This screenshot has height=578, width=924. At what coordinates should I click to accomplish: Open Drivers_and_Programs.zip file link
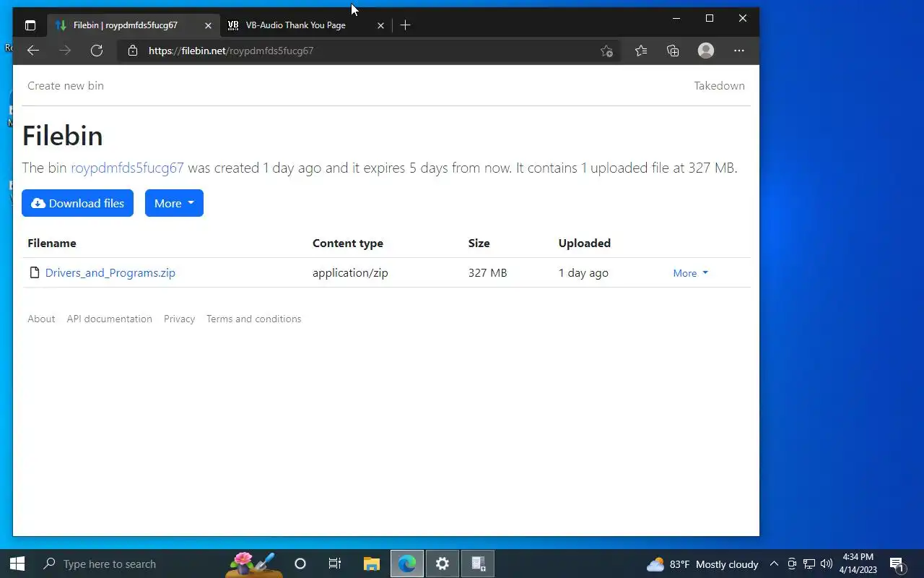pyautogui.click(x=110, y=272)
